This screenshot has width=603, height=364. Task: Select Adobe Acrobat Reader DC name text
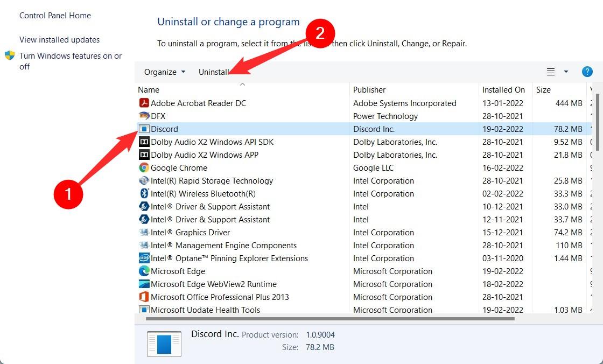click(198, 103)
